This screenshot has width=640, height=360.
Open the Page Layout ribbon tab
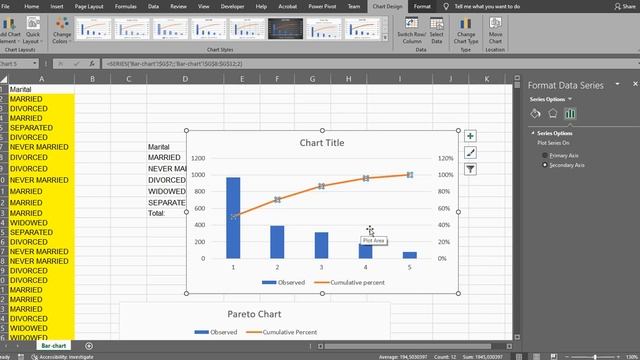tap(89, 6)
